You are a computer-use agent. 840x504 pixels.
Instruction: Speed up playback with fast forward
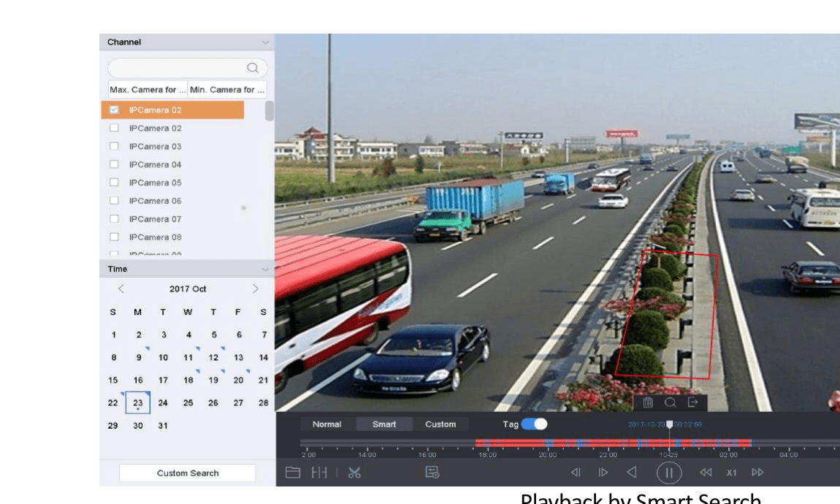(x=757, y=473)
